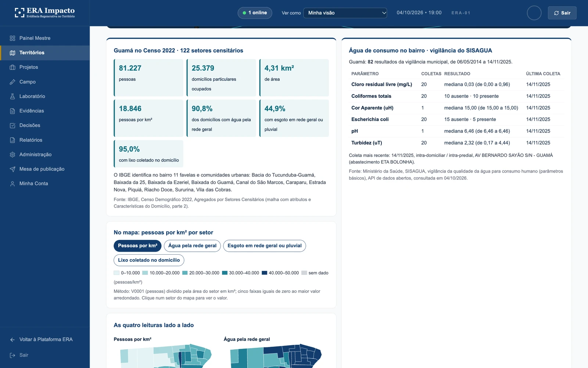Click the Mesa de publicação paper-plane icon
This screenshot has height=368, width=588.
tap(12, 169)
